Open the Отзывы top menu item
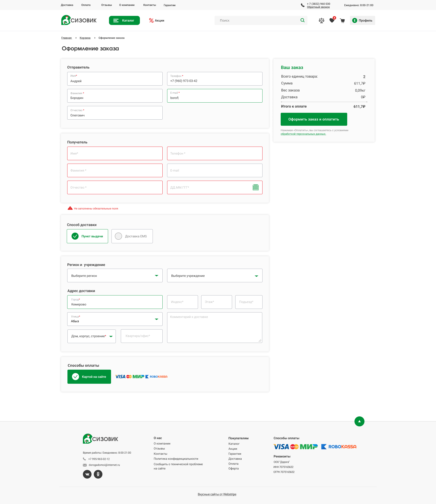Viewport: 436px width, 504px height. (106, 5)
